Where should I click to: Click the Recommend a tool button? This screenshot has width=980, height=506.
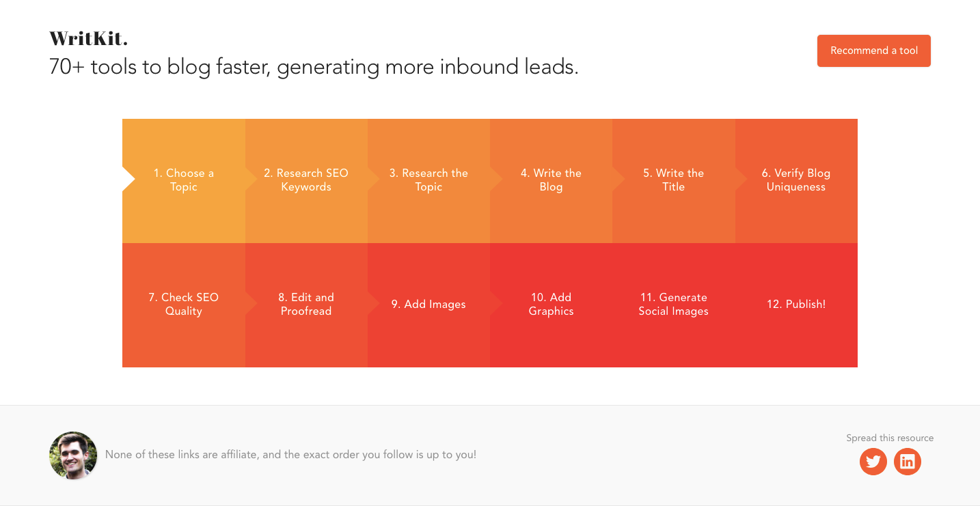(873, 51)
